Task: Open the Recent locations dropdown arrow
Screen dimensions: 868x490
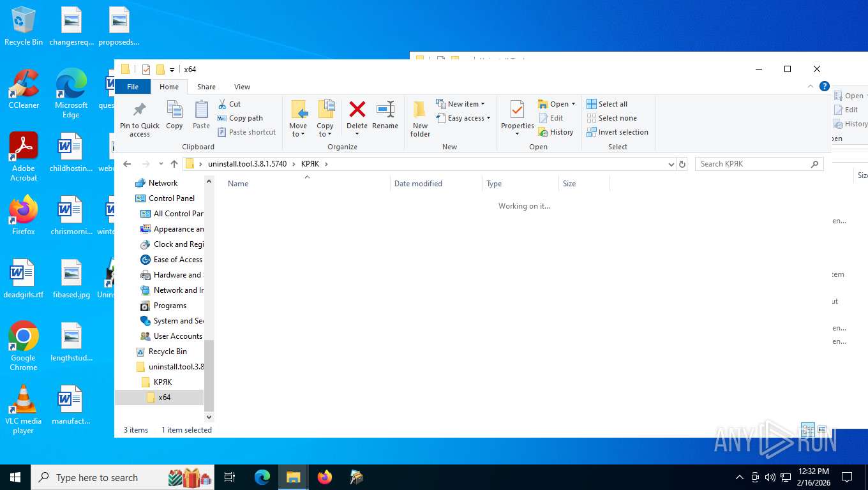Action: (161, 164)
